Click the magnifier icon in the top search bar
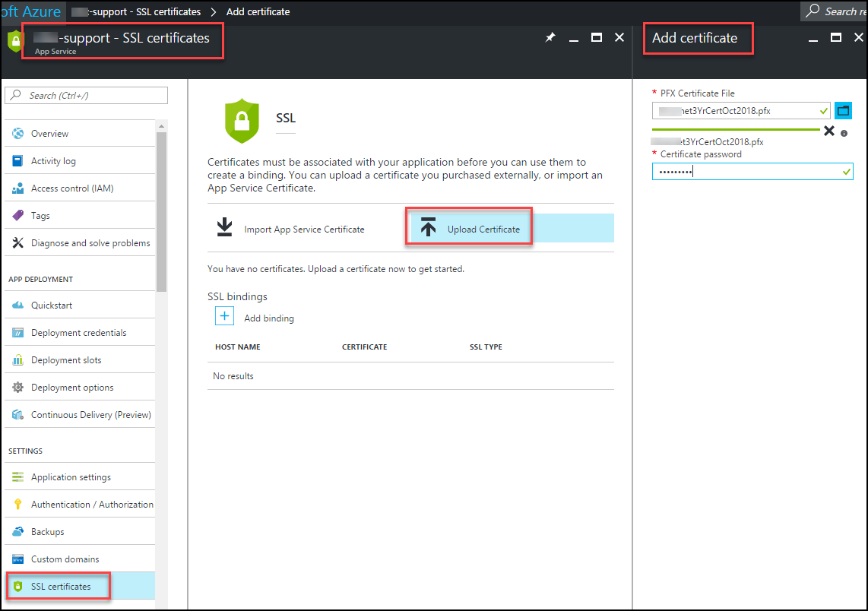This screenshot has height=611, width=868. (812, 11)
